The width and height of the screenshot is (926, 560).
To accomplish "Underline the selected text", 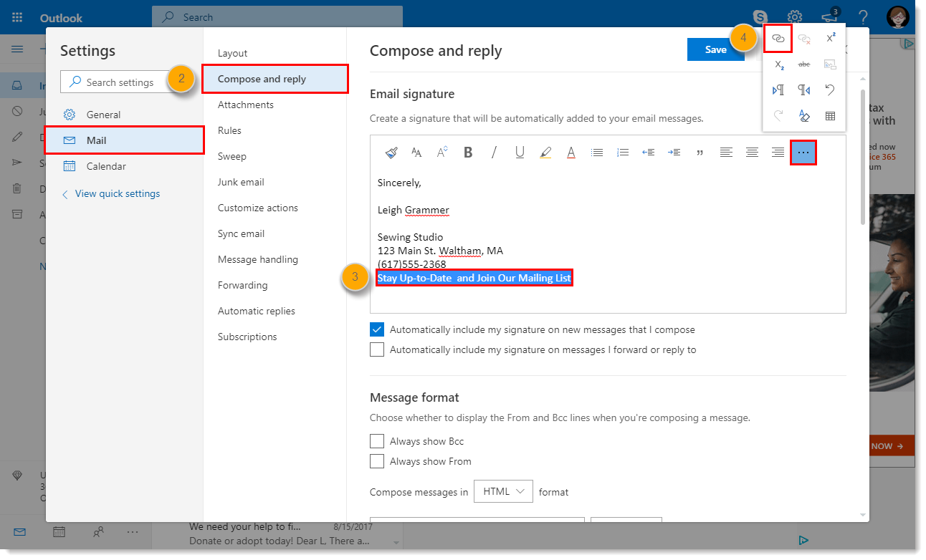I will tap(520, 152).
